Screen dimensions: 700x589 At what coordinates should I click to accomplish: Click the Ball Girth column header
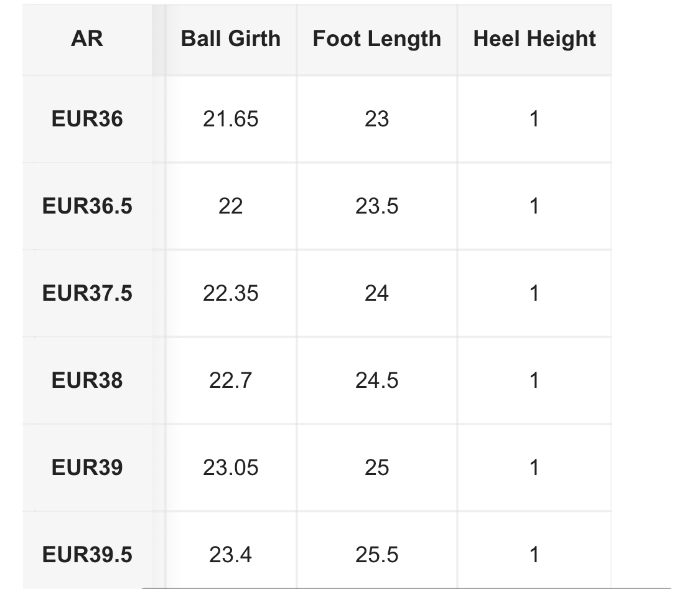pos(230,39)
